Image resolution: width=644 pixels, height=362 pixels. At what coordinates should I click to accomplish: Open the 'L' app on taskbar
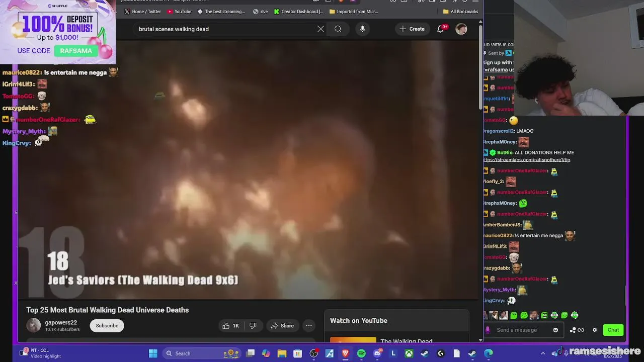click(x=393, y=353)
